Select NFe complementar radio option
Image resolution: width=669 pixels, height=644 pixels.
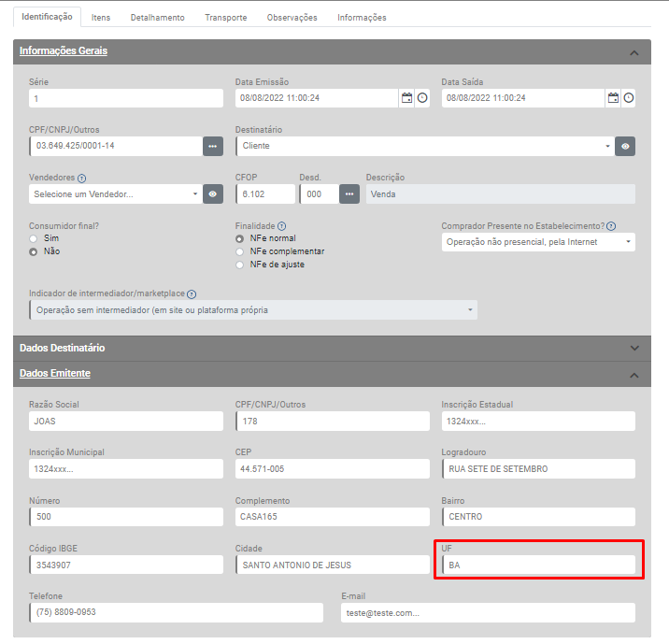pyautogui.click(x=240, y=251)
